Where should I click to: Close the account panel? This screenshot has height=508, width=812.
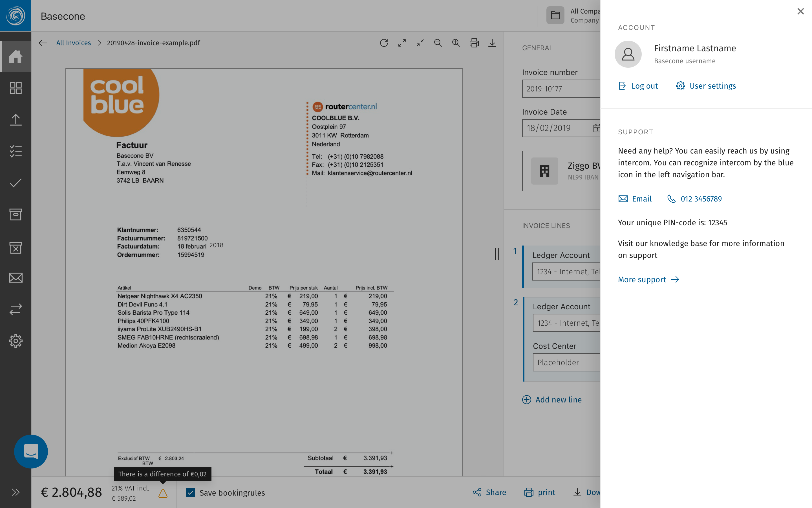pyautogui.click(x=801, y=11)
